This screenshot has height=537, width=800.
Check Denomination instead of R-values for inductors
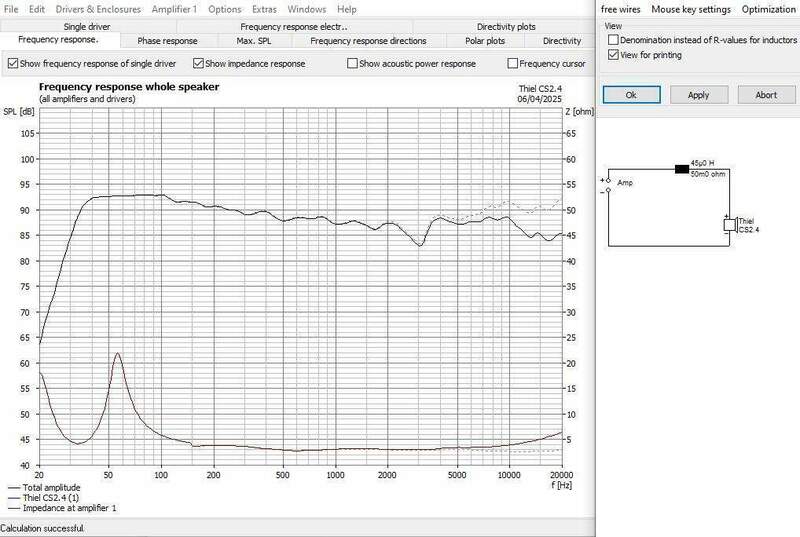[612, 39]
